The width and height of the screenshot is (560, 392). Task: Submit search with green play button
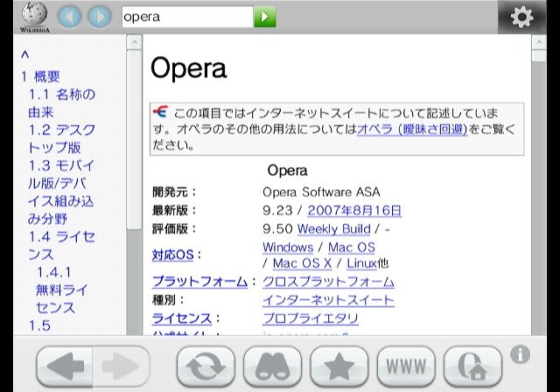coord(264,17)
